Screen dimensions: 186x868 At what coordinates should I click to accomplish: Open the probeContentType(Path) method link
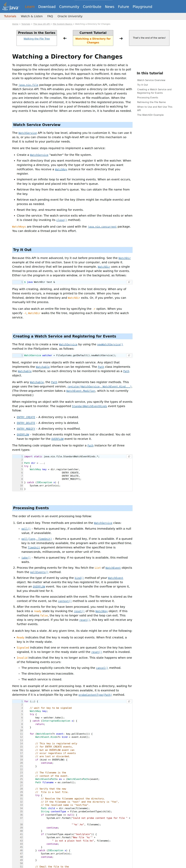95,695
